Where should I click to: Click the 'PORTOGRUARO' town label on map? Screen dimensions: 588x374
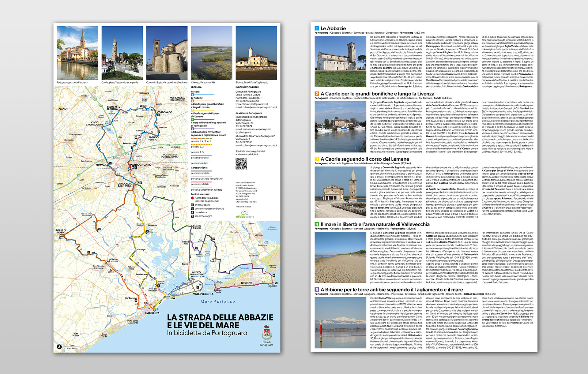pyautogui.click(x=141, y=165)
